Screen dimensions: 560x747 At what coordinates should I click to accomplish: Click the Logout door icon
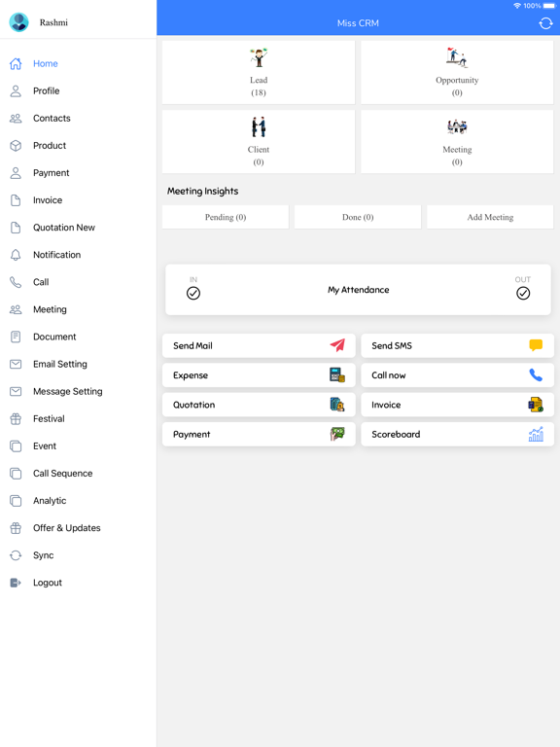pyautogui.click(x=16, y=583)
